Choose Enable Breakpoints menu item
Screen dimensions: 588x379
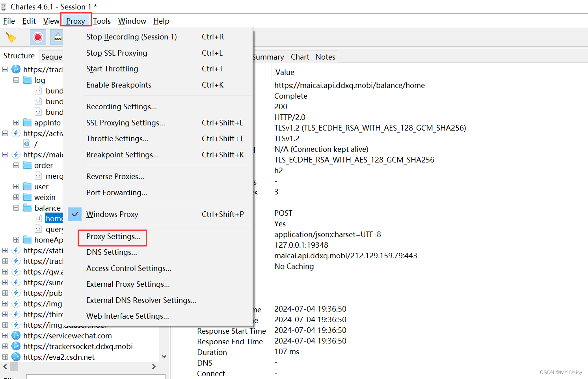tap(119, 85)
